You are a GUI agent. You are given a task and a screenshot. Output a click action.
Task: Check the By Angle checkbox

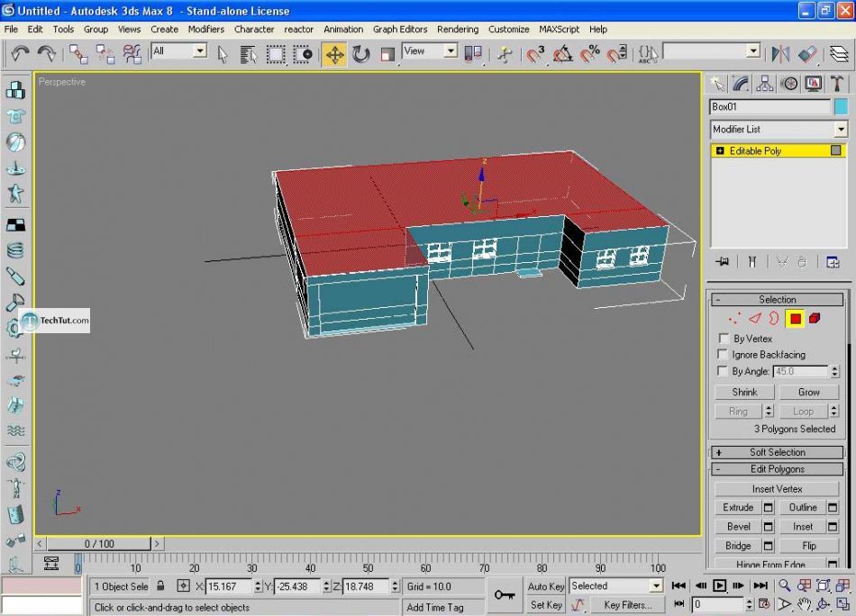(723, 371)
